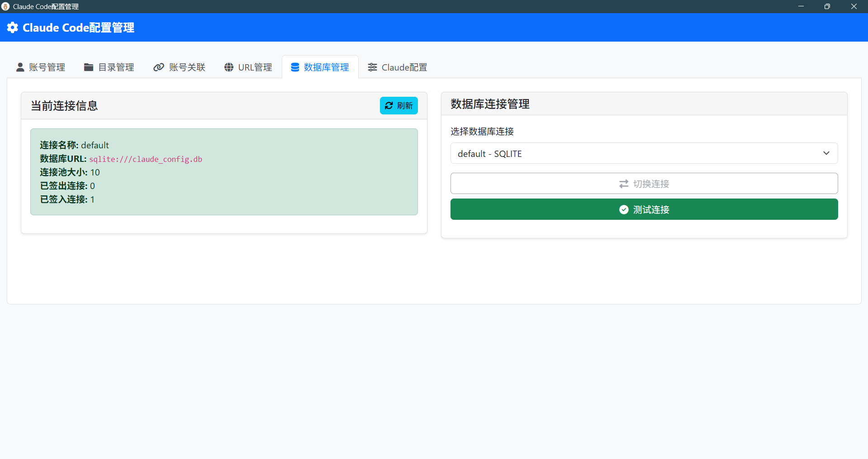
Task: Refresh connection info with the 刷新 button
Action: (399, 105)
